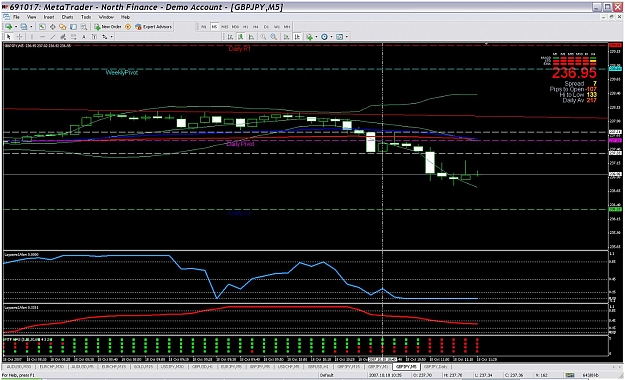Expand the New Chart dropdown arrow
This screenshot has width=625, height=380.
coord(16,27)
